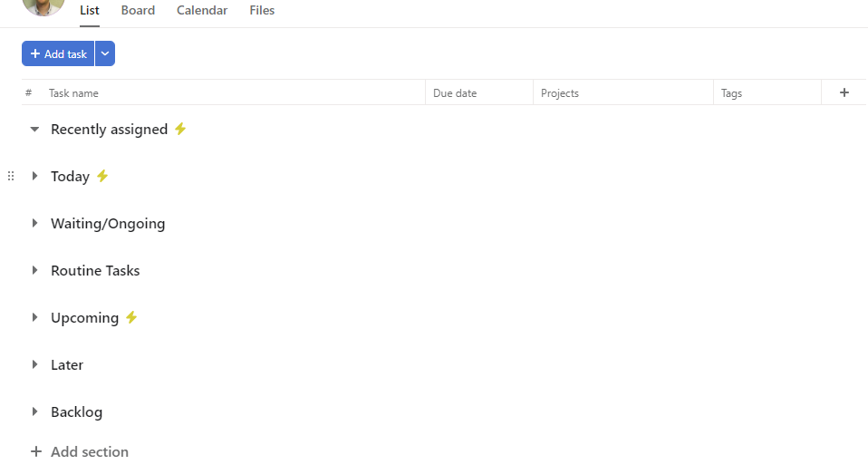Select the Backlog section title

pos(76,412)
